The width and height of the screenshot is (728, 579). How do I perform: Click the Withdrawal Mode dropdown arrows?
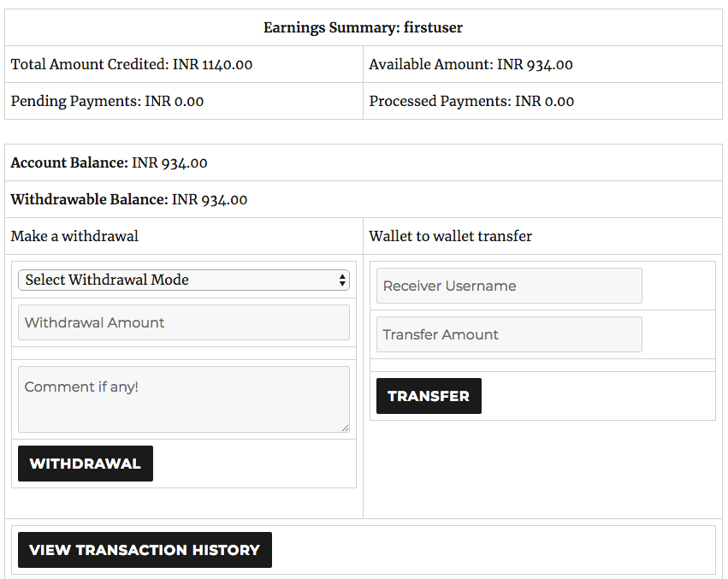click(x=342, y=280)
